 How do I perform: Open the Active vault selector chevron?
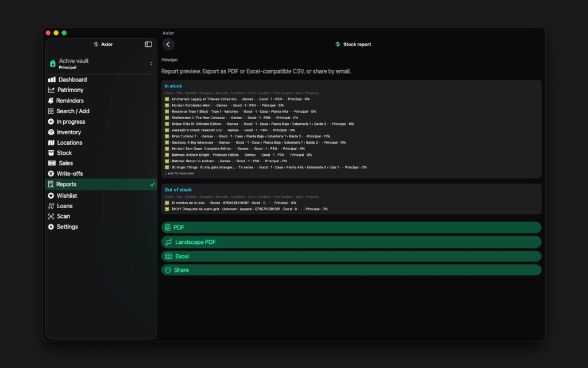pyautogui.click(x=151, y=63)
